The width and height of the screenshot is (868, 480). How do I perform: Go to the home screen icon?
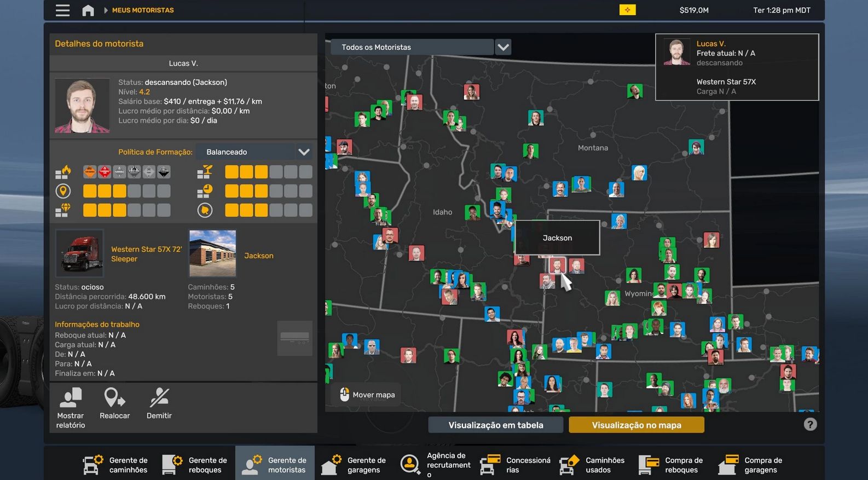(88, 10)
